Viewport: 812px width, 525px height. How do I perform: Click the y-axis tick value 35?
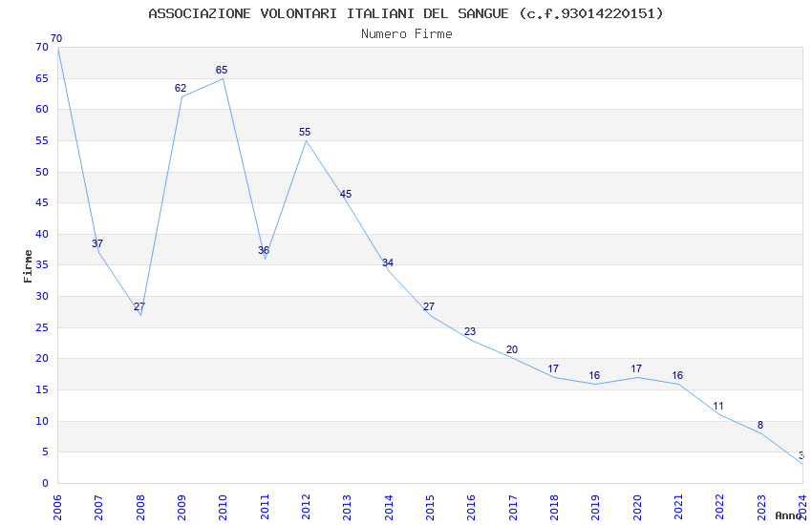[42, 264]
